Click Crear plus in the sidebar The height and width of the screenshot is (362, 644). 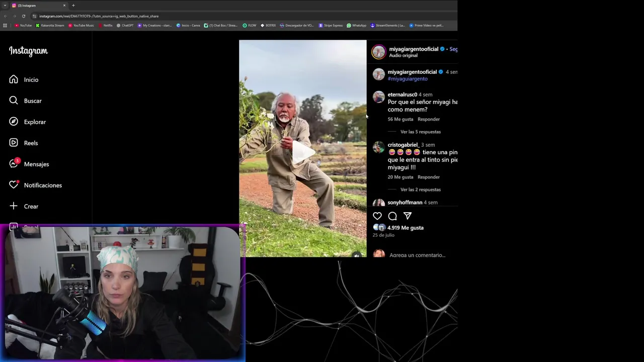[24, 206]
